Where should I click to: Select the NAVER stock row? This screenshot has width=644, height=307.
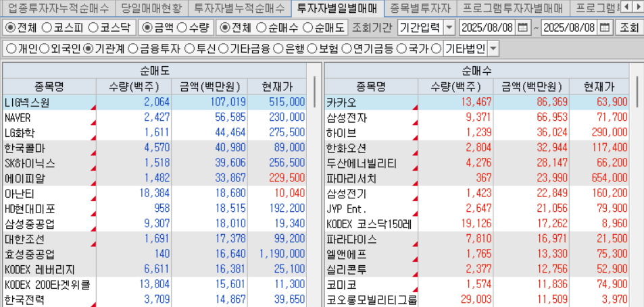click(155, 117)
